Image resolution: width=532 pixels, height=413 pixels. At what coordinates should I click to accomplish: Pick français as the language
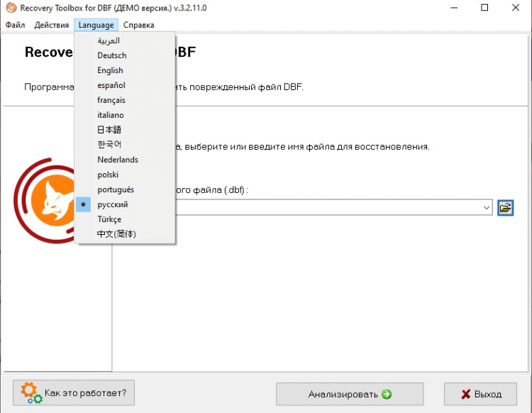tap(125, 100)
